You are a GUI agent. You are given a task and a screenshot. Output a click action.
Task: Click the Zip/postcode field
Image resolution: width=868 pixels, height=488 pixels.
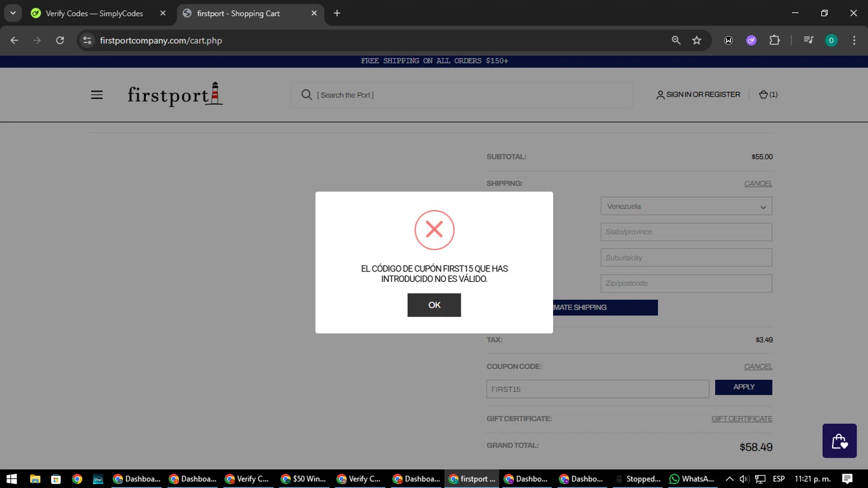pos(686,283)
